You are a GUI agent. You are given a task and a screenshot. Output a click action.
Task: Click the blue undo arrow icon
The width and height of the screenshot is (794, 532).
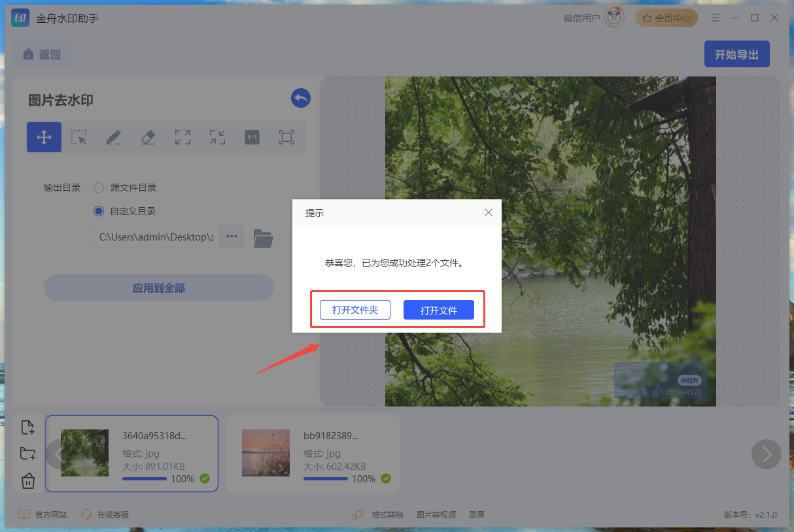click(301, 98)
